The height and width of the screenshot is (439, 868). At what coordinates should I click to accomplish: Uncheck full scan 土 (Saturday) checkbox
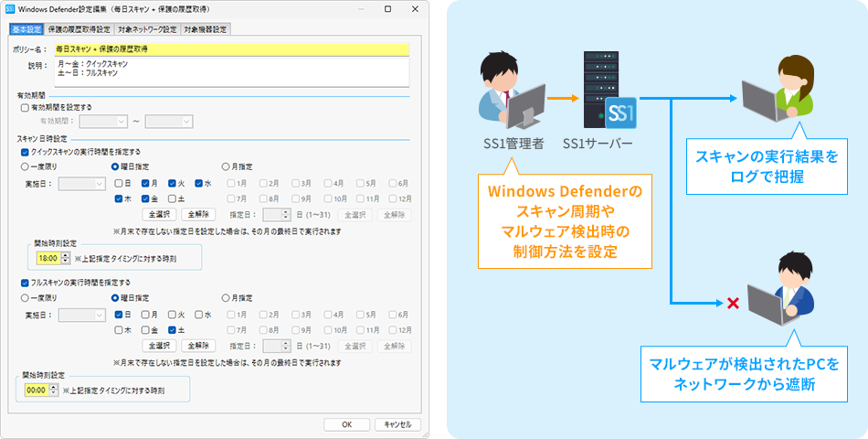[172, 330]
